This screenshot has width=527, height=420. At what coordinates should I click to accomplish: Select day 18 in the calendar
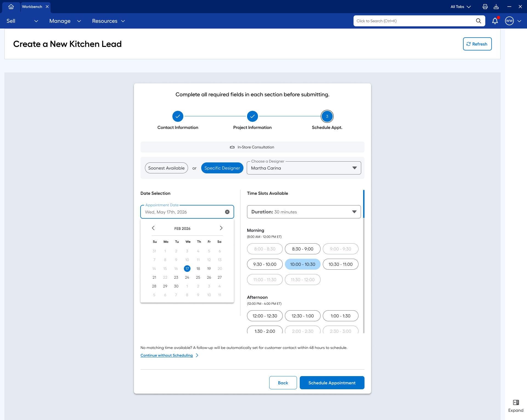(198, 269)
